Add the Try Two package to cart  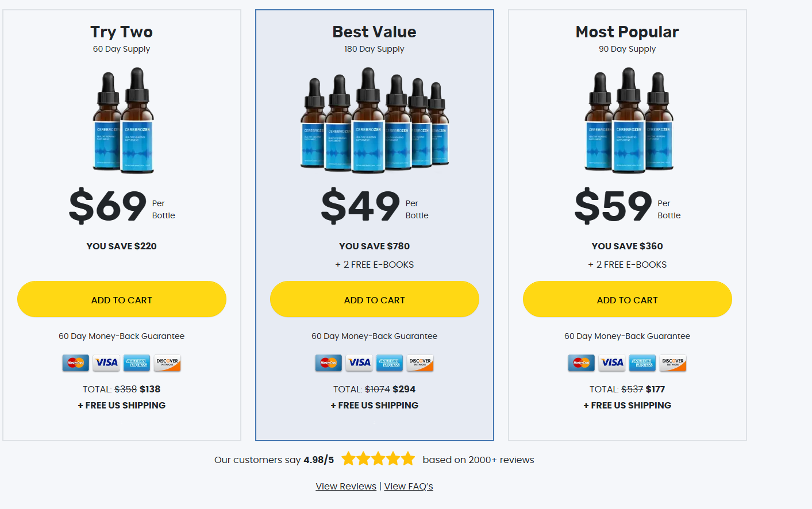(x=122, y=299)
